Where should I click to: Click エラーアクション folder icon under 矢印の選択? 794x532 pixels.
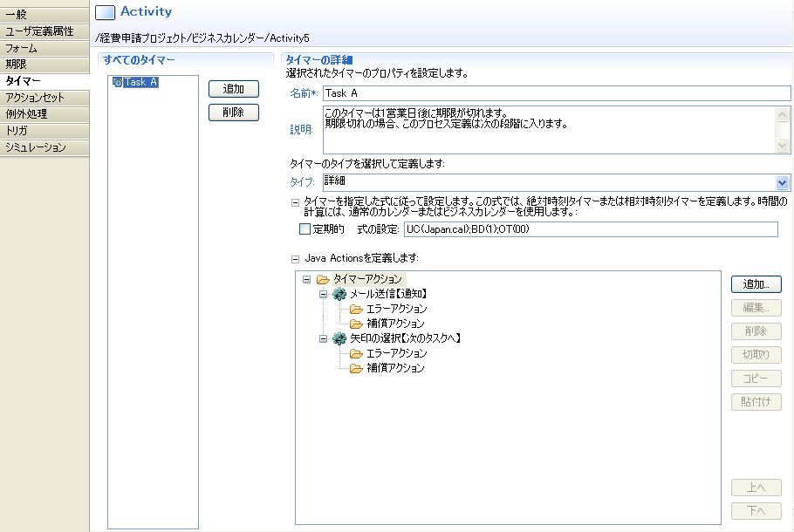(x=356, y=354)
